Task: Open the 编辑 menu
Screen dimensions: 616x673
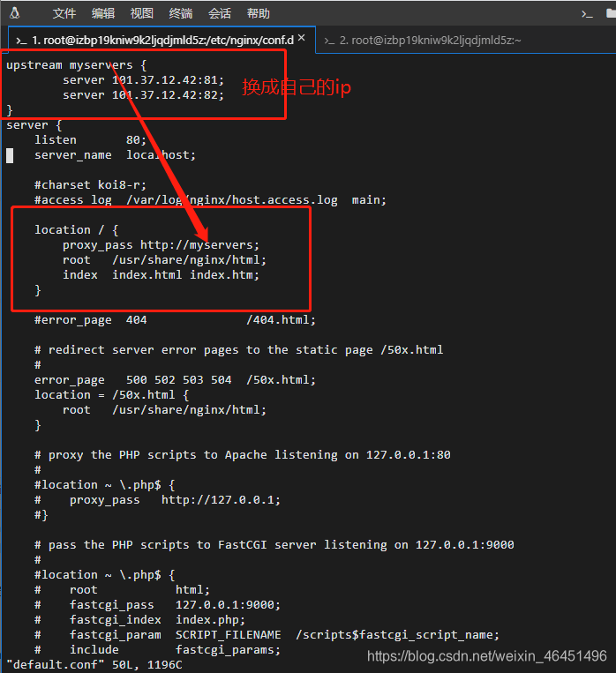Action: (103, 13)
